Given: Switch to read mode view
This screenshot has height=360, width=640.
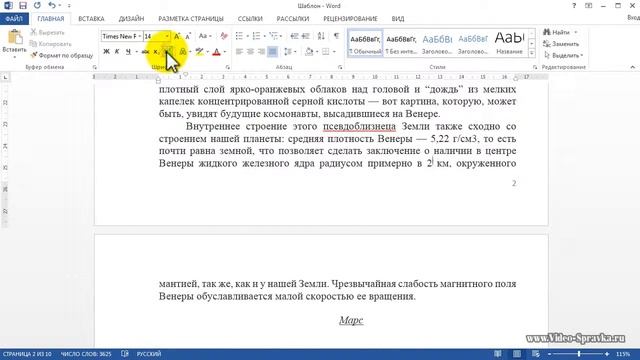Looking at the screenshot, I should pyautogui.click(x=498, y=354).
